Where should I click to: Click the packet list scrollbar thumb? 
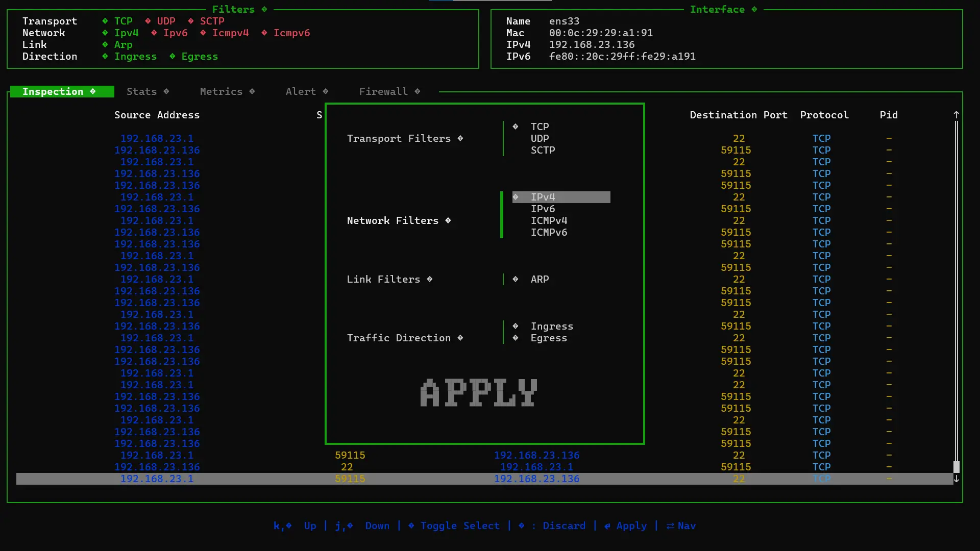pos(956,466)
